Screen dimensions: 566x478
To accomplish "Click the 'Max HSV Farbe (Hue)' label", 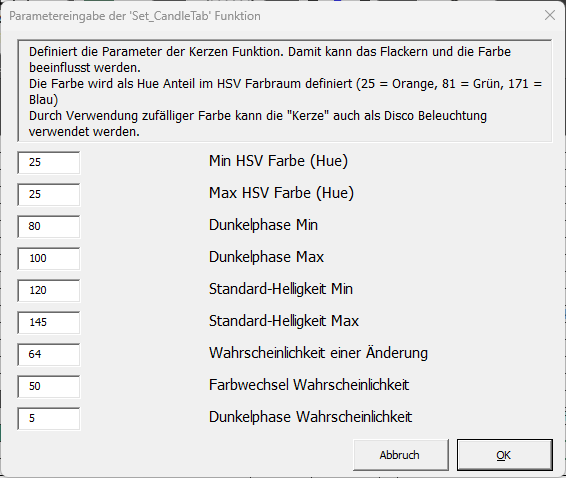I will tap(281, 193).
